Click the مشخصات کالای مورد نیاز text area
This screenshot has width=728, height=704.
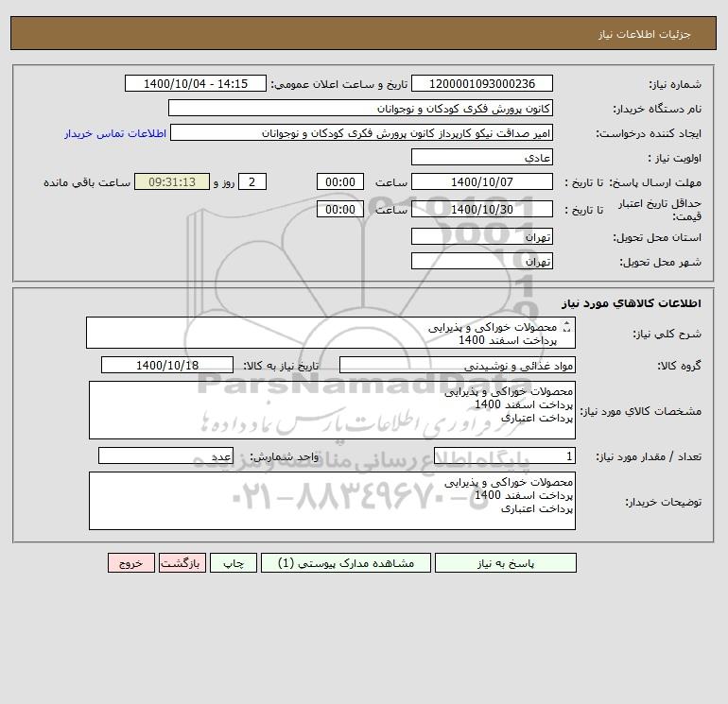pos(332,410)
